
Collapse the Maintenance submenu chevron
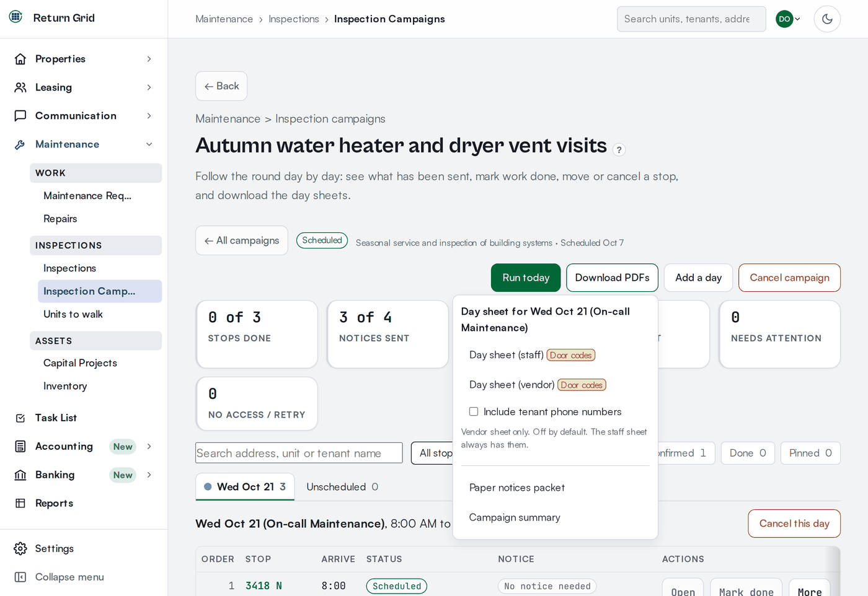click(x=149, y=144)
